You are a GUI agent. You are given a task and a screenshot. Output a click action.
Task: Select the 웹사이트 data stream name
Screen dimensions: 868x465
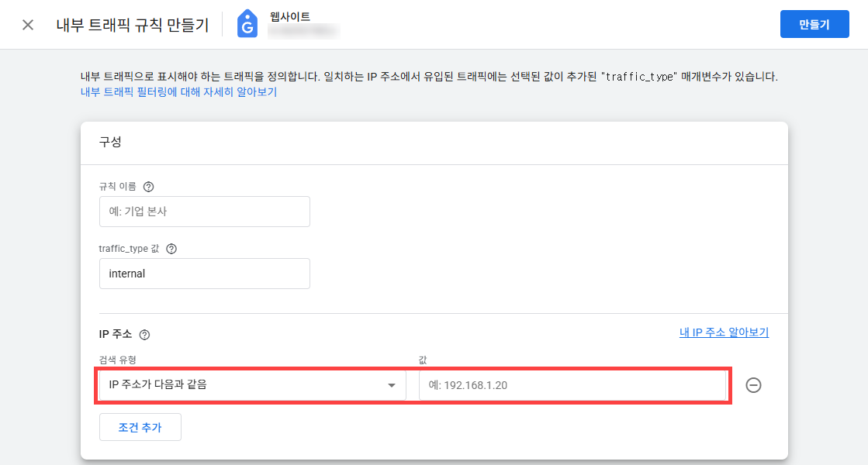(289, 16)
